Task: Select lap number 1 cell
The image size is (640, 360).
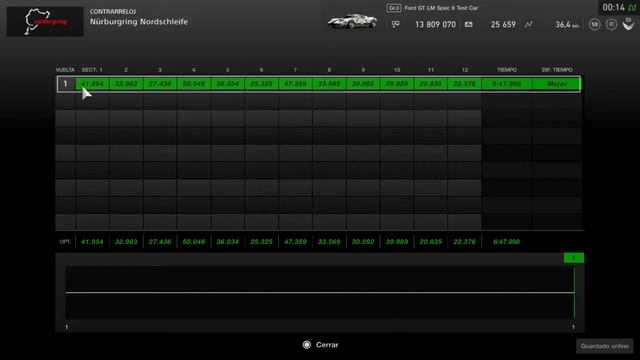Action: point(65,84)
